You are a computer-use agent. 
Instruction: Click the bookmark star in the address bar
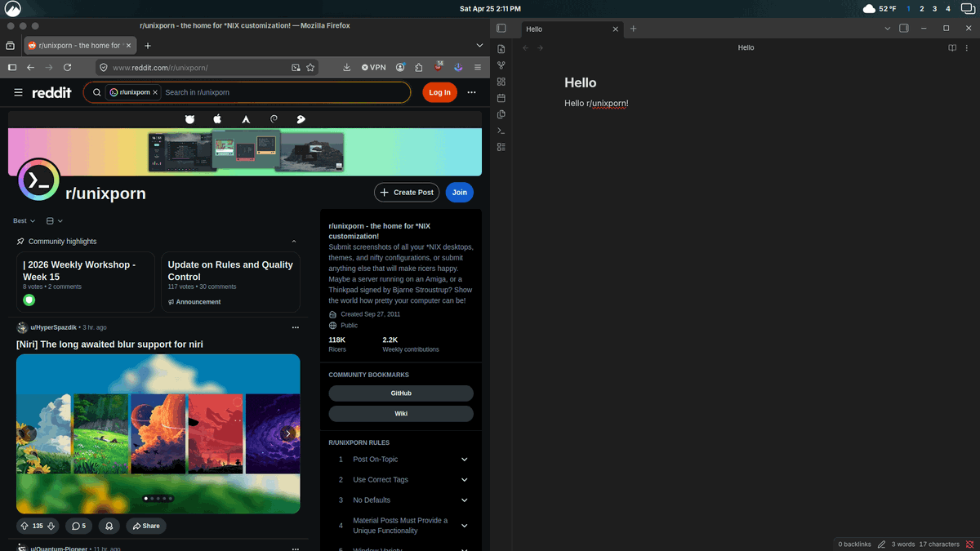point(310,68)
